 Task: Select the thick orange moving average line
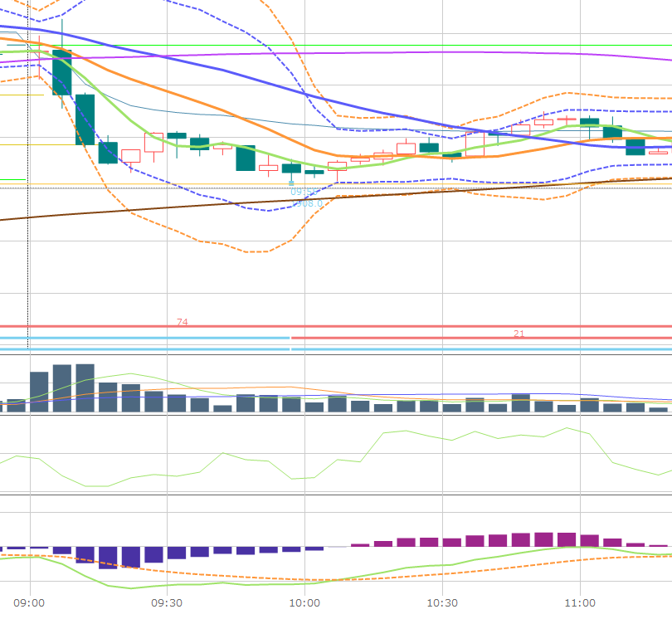point(207,104)
